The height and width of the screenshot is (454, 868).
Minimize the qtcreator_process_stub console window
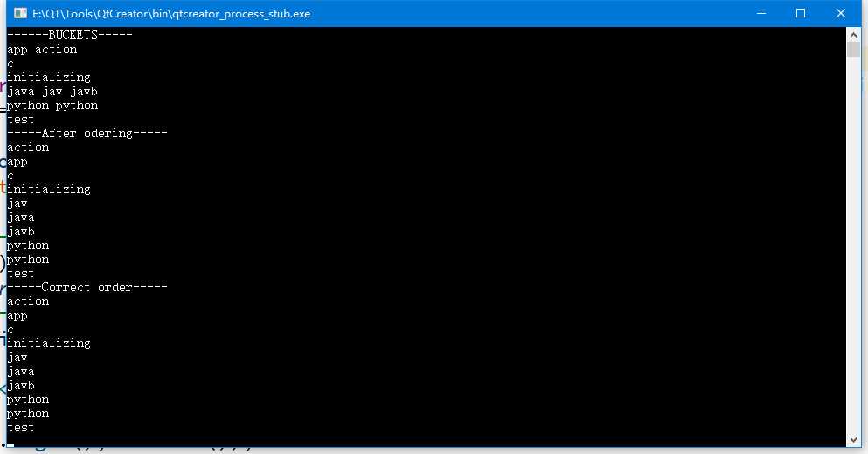761,13
